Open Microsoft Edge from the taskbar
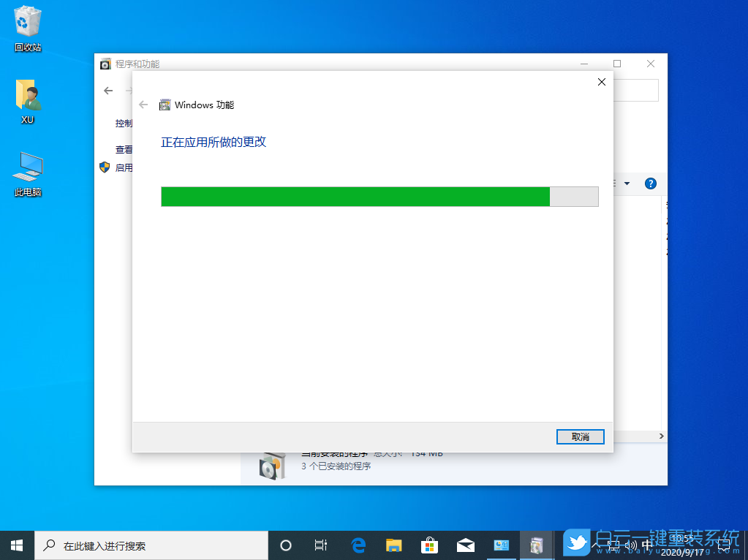The image size is (748, 560). pyautogui.click(x=358, y=545)
